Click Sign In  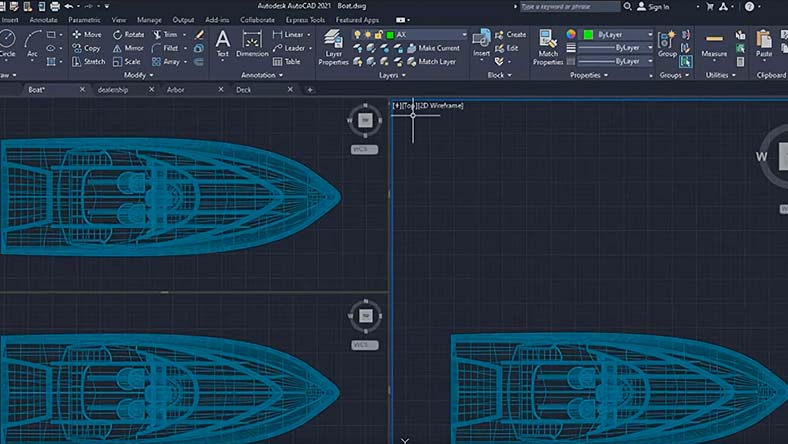click(x=658, y=7)
